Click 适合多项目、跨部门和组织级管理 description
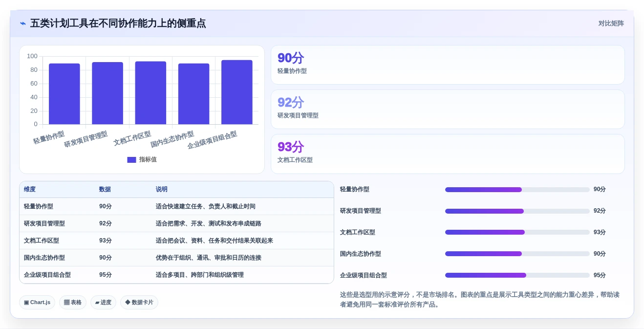The image size is (644, 329). (200, 275)
